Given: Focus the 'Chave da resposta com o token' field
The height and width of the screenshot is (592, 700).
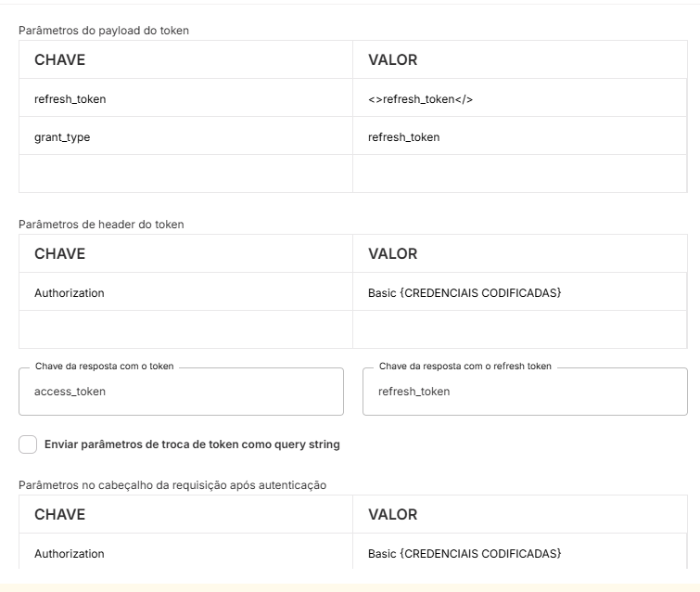Looking at the screenshot, I should click(x=181, y=392).
